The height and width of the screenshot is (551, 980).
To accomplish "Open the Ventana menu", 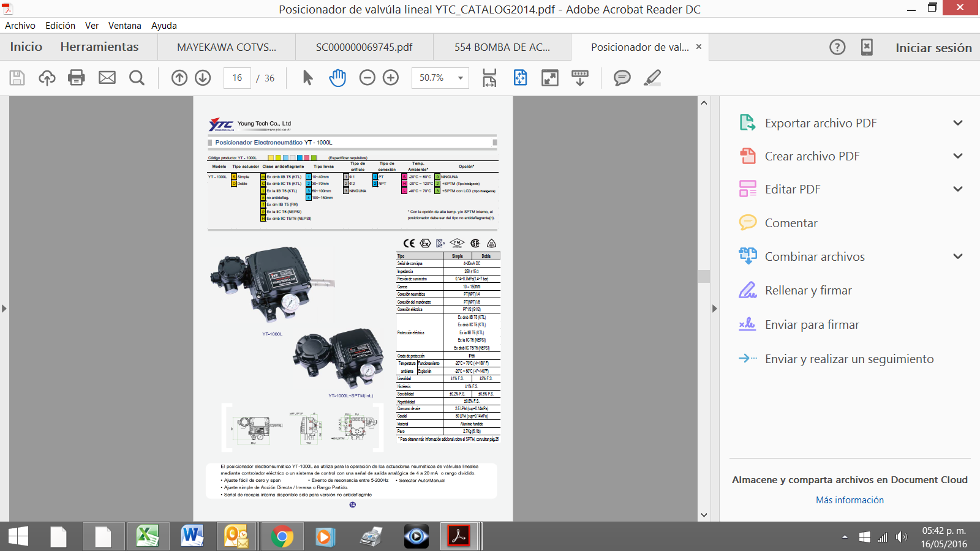I will tap(125, 26).
